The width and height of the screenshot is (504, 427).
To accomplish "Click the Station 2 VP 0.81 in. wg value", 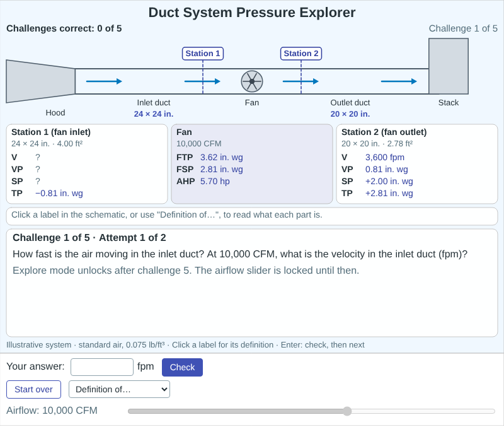I will point(387,169).
